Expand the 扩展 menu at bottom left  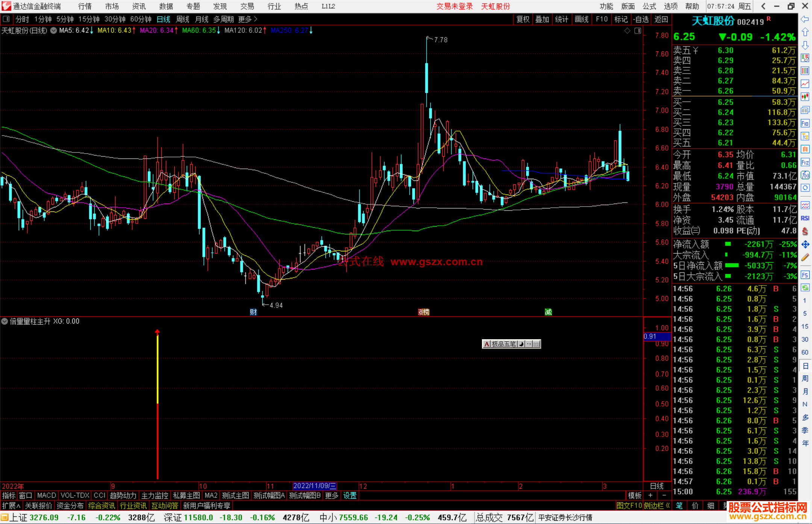pos(11,506)
